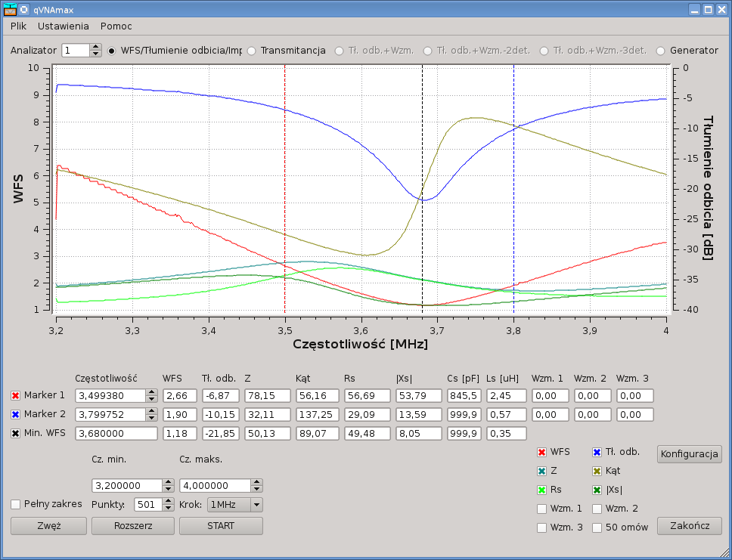Click Marker 1 Tł. odb. value -6,87

[220, 396]
